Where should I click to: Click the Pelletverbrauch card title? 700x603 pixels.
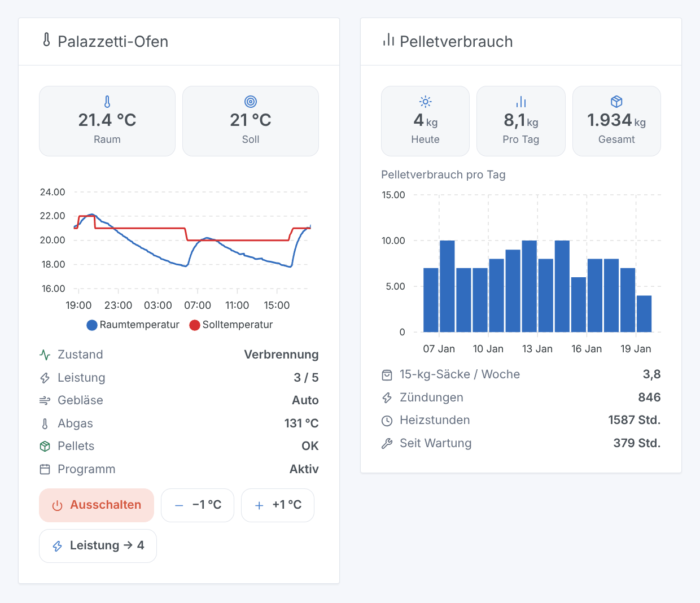pos(456,42)
